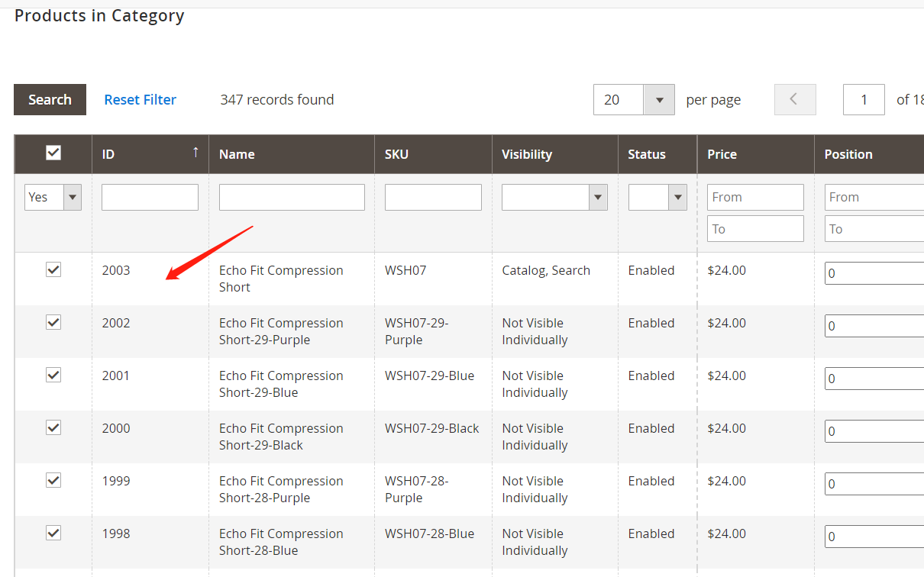
Task: Click the Price From filter field
Action: (x=755, y=197)
